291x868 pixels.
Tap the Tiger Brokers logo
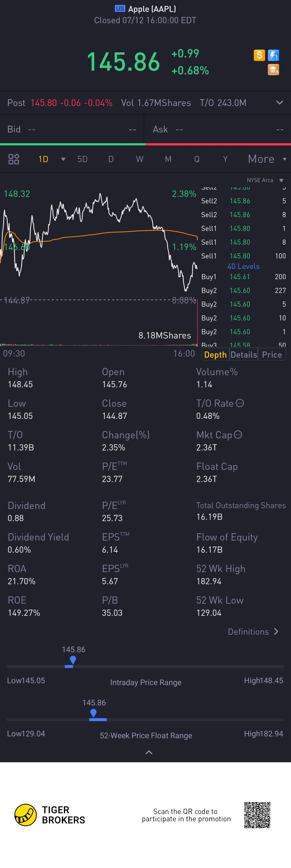(x=26, y=815)
